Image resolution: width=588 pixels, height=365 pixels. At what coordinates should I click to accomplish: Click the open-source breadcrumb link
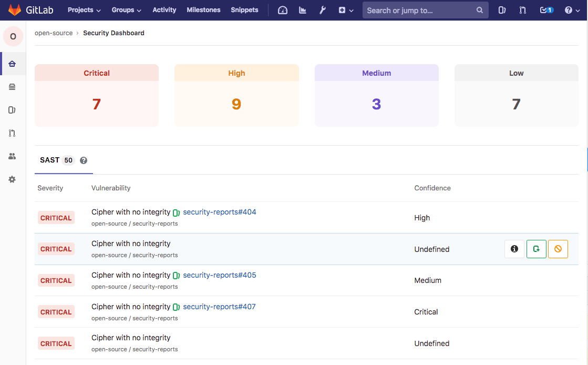(54, 33)
